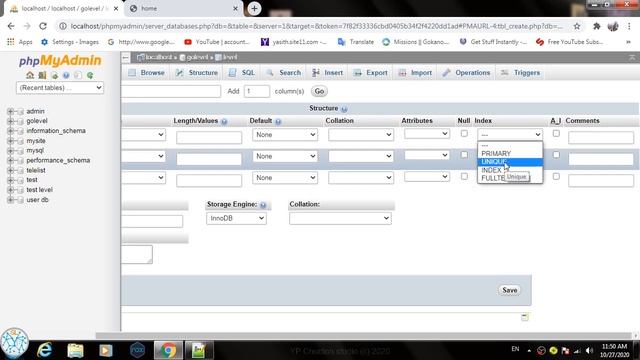Screen dimensions: 640x360
Task: Open the Attributes dropdown in second row
Action: coord(427,155)
